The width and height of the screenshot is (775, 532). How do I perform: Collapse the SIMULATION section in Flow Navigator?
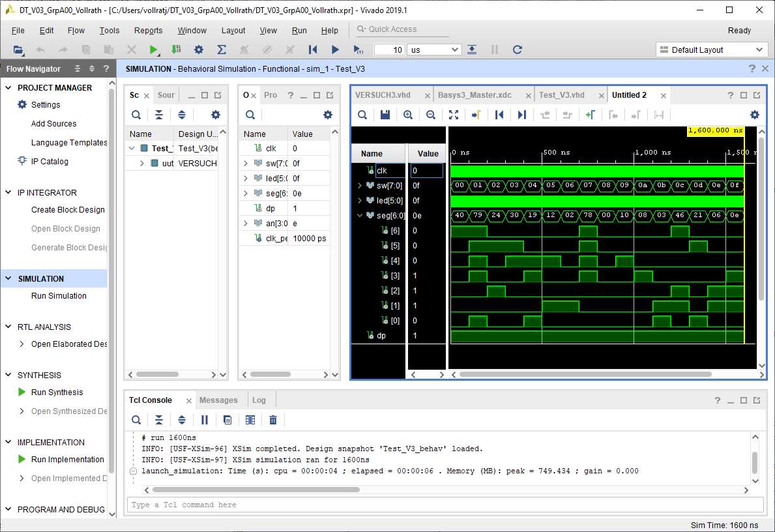click(9, 278)
